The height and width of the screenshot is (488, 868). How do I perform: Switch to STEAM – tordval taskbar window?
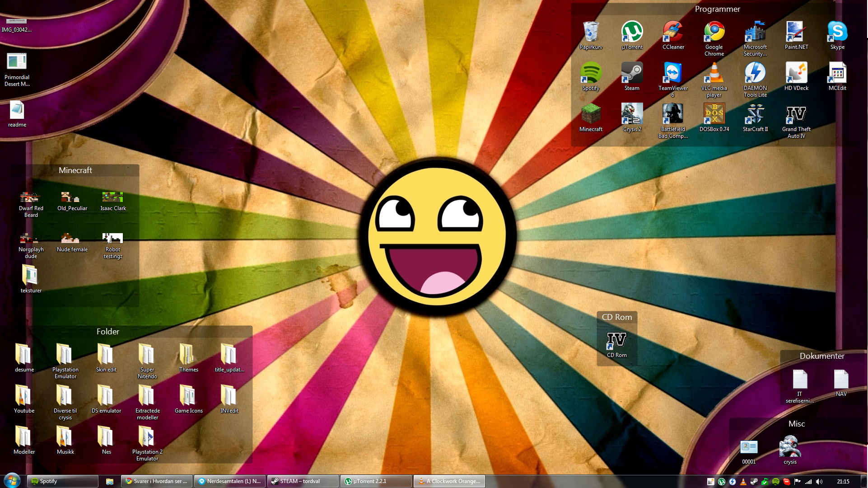pos(303,481)
